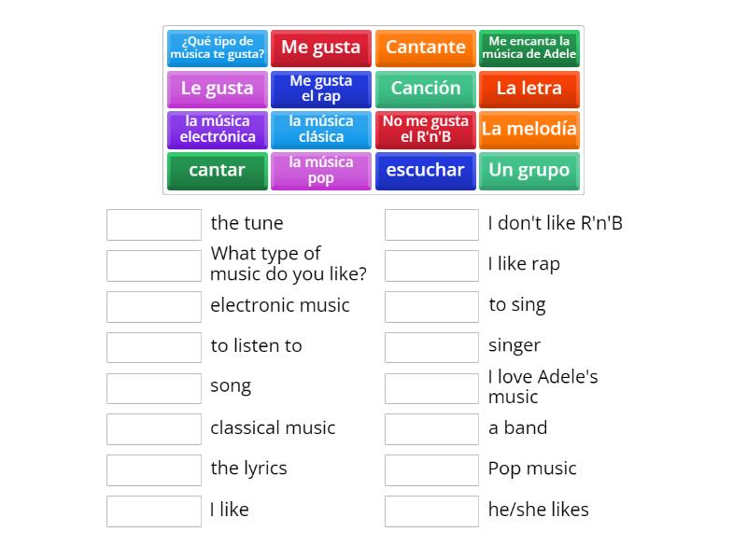
Task: Pick the 'la música clásica' tile
Action: point(320,130)
